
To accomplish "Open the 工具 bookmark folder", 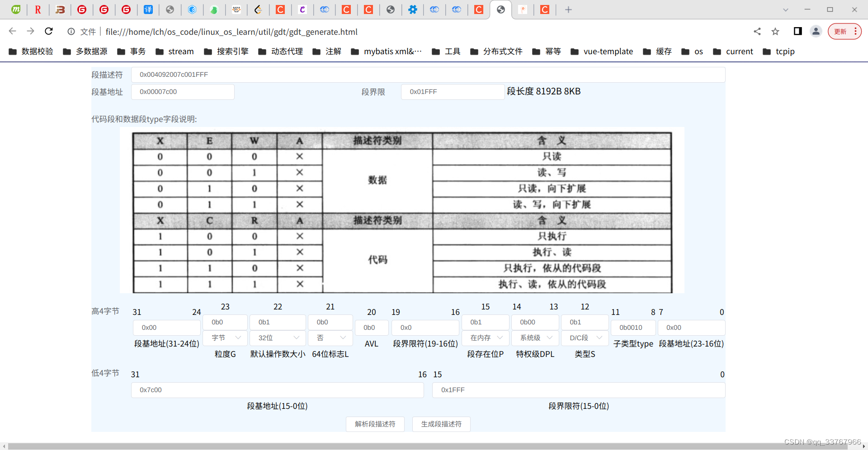I will [x=446, y=52].
